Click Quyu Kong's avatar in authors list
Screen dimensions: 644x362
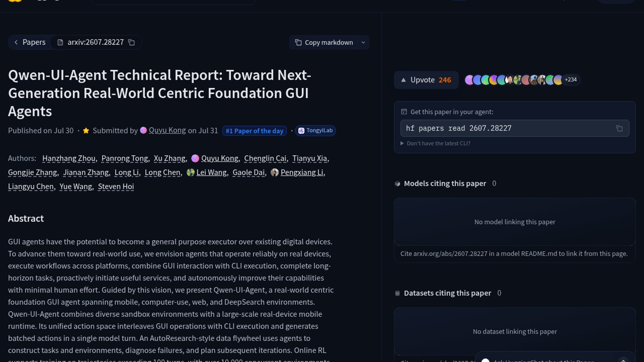click(195, 158)
